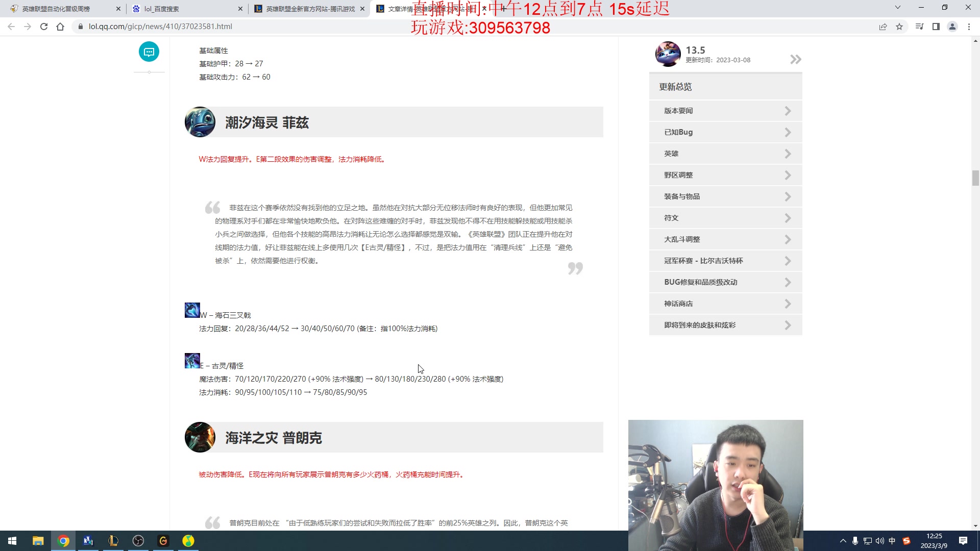Open QQ Music from the taskbar
The image size is (980, 551).
188,540
